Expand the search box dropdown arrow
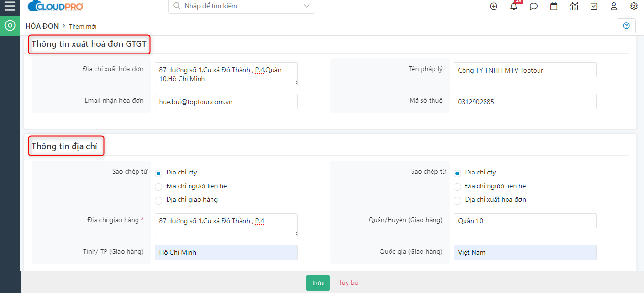This screenshot has width=644, height=293. [306, 6]
